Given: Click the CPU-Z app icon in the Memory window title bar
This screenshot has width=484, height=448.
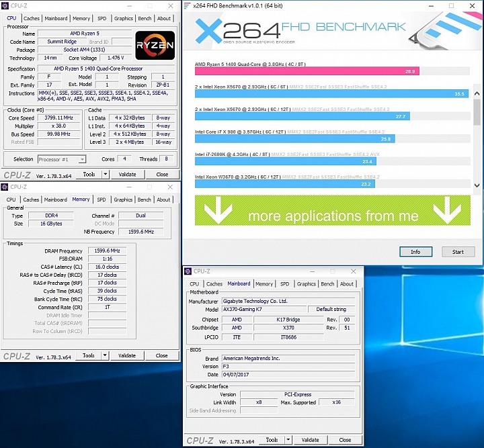Looking at the screenshot, I should pos(5,187).
